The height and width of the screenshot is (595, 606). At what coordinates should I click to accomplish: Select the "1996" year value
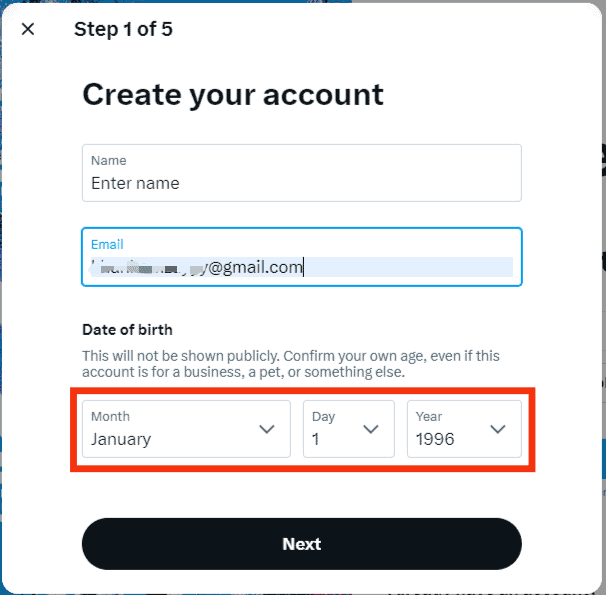435,438
